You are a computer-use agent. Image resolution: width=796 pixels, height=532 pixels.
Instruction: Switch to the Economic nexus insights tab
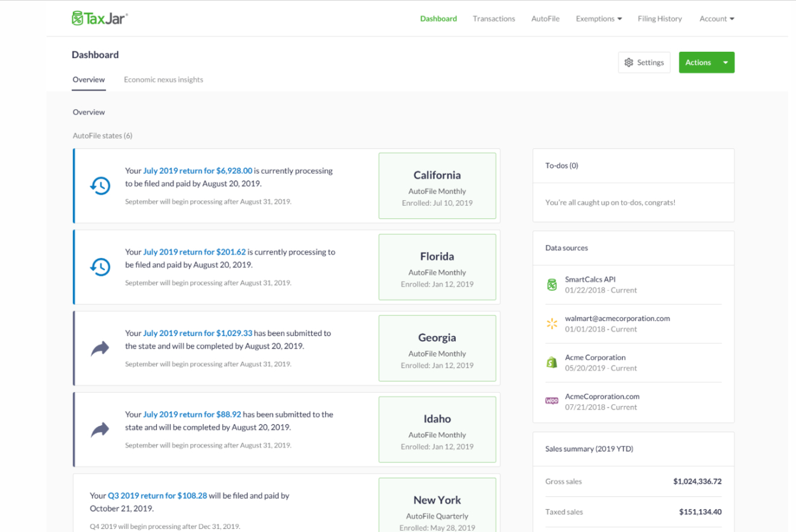click(163, 79)
